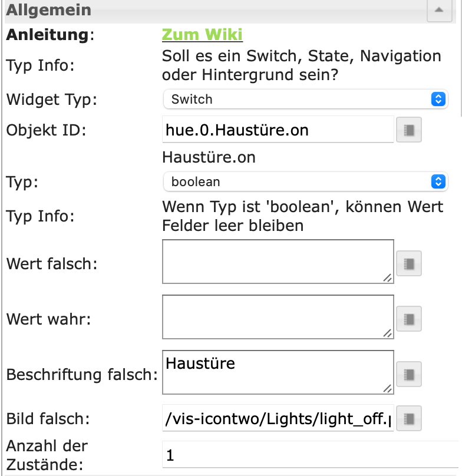Screen dimensions: 462x476
Task: Click the Anzahl der Zustände number field
Action: (310, 455)
